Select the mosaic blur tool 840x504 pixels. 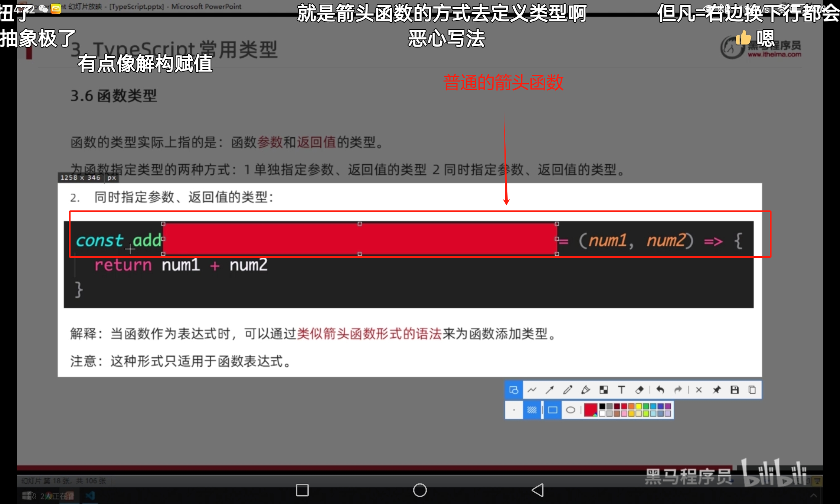pos(604,390)
